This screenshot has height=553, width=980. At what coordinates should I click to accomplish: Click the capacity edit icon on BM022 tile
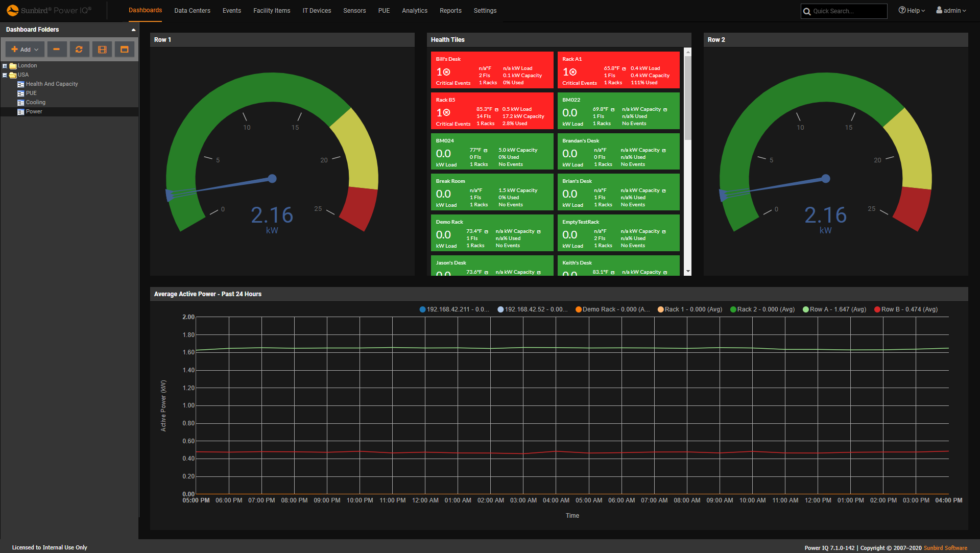pyautogui.click(x=666, y=109)
